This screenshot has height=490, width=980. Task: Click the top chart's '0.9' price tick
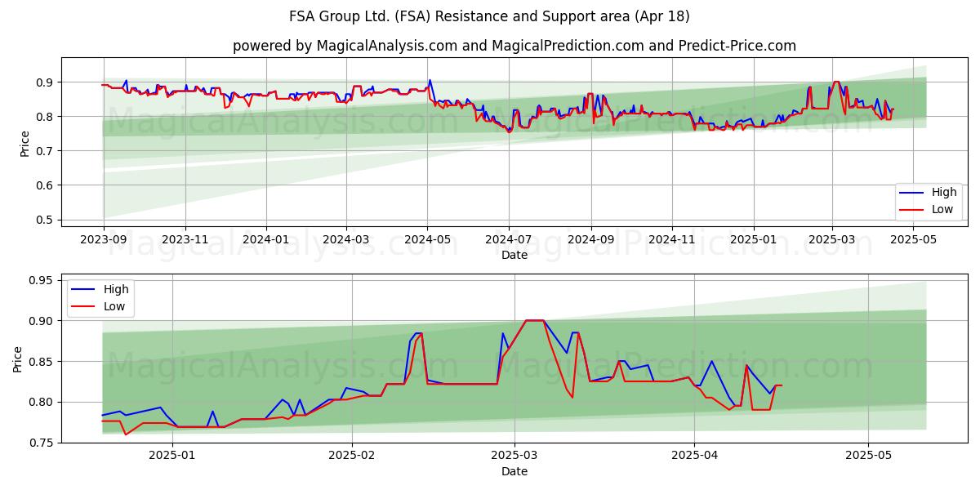pos(45,82)
